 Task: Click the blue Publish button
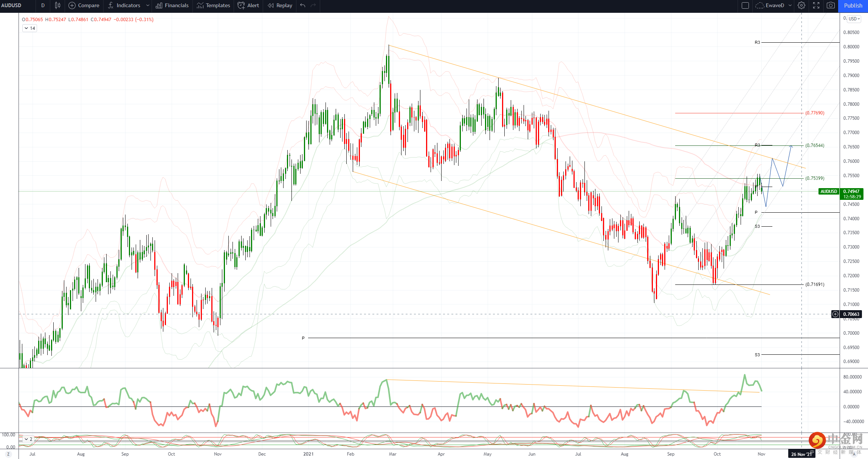(x=853, y=5)
